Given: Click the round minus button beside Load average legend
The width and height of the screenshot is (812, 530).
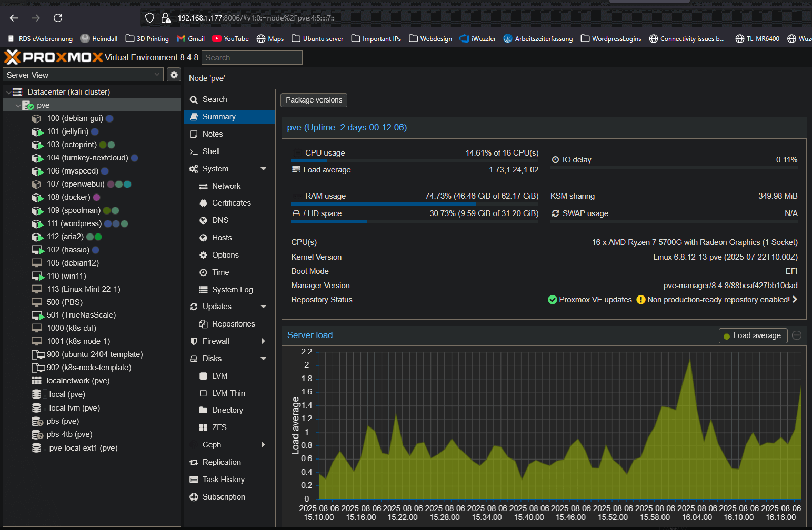Looking at the screenshot, I should click(797, 335).
